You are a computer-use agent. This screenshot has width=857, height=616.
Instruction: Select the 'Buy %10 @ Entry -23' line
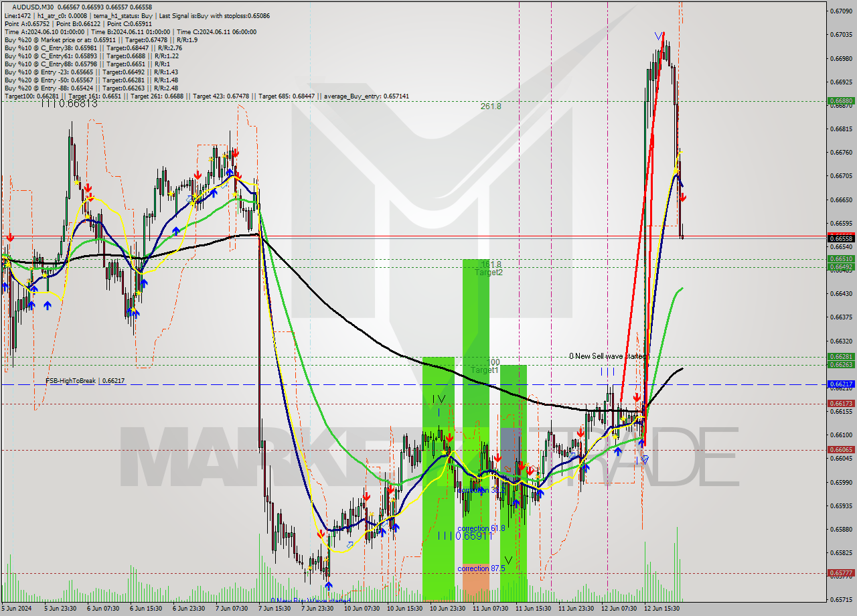point(91,72)
